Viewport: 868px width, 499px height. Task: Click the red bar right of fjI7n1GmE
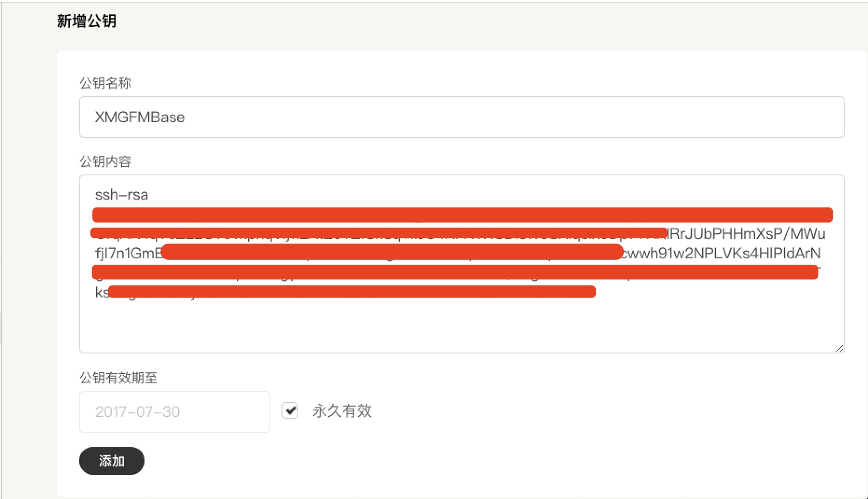[x=392, y=252]
